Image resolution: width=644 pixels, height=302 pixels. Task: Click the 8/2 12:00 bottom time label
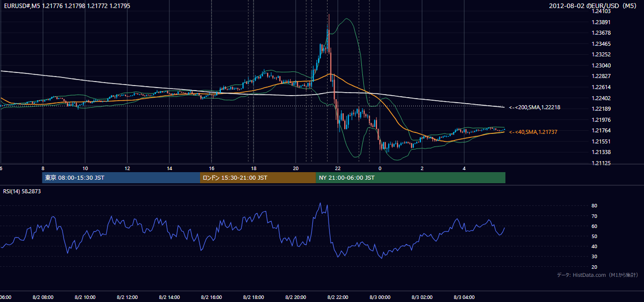(127, 297)
